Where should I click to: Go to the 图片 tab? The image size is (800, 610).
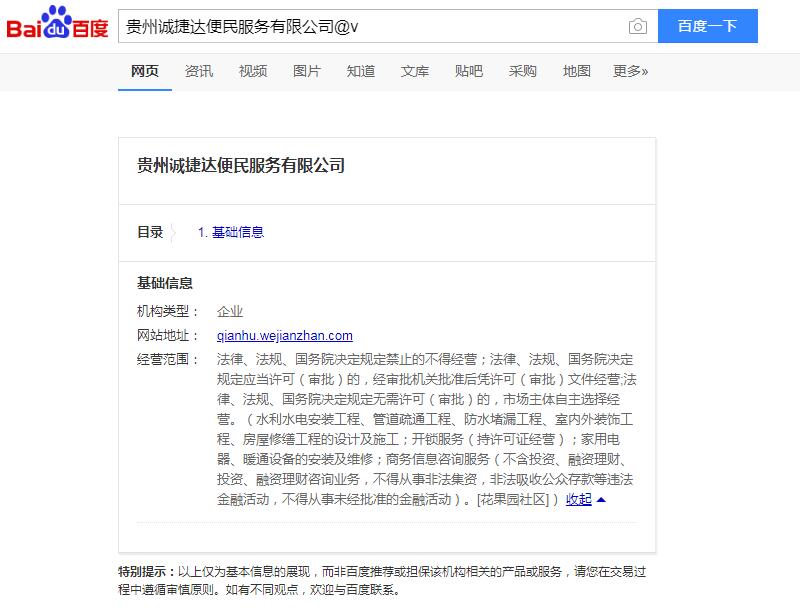(307, 71)
